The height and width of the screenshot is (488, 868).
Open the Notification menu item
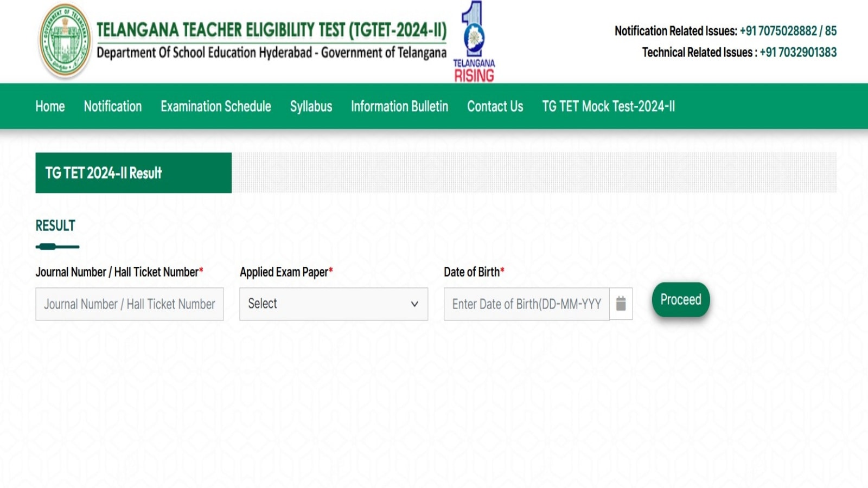(x=113, y=106)
